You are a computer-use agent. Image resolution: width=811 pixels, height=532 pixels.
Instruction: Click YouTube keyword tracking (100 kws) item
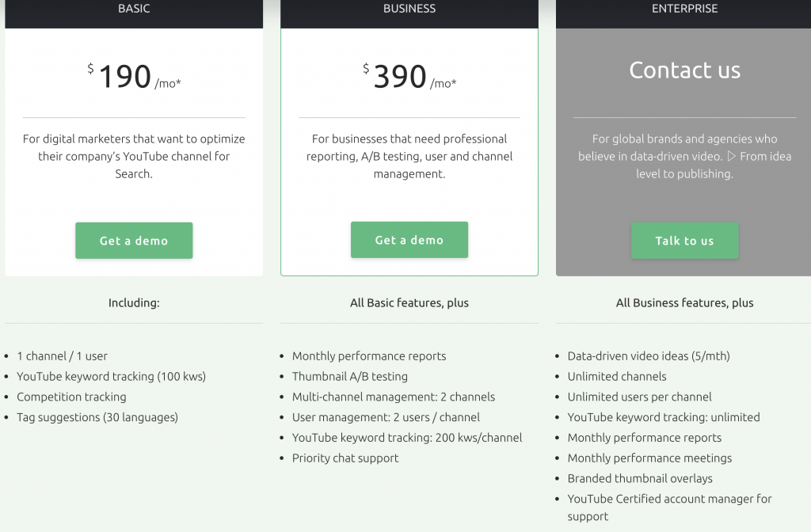[111, 376]
